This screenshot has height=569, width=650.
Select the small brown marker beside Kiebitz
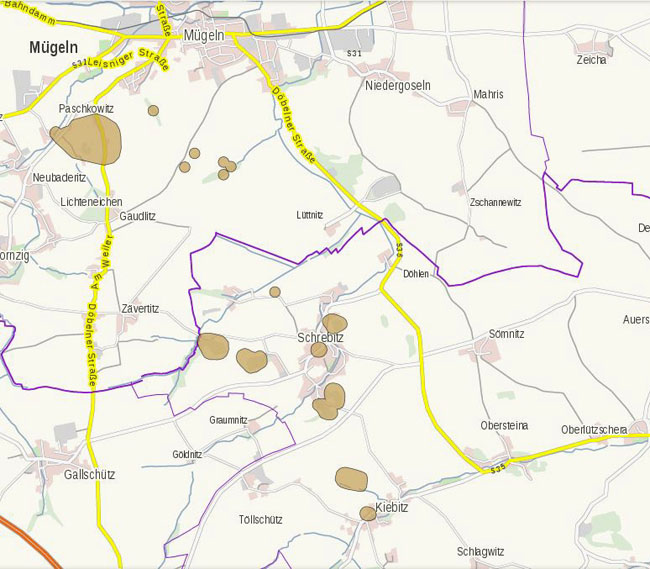tap(368, 513)
